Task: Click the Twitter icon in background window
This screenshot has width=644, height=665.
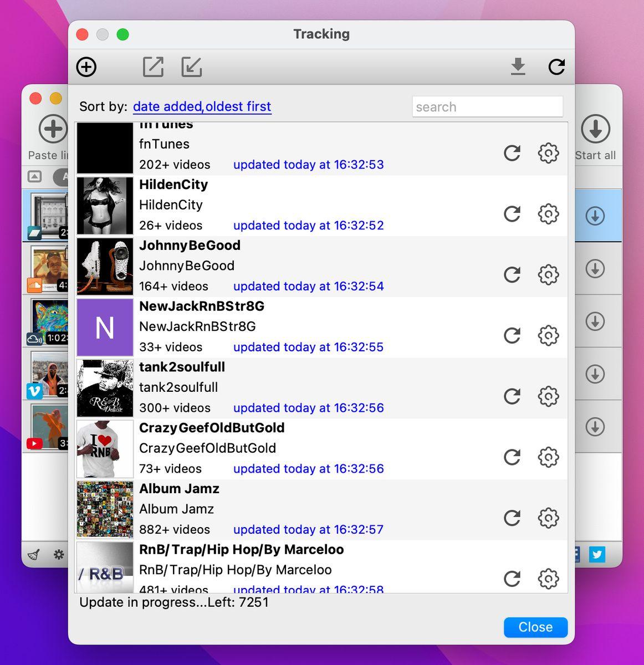Action: point(597,554)
